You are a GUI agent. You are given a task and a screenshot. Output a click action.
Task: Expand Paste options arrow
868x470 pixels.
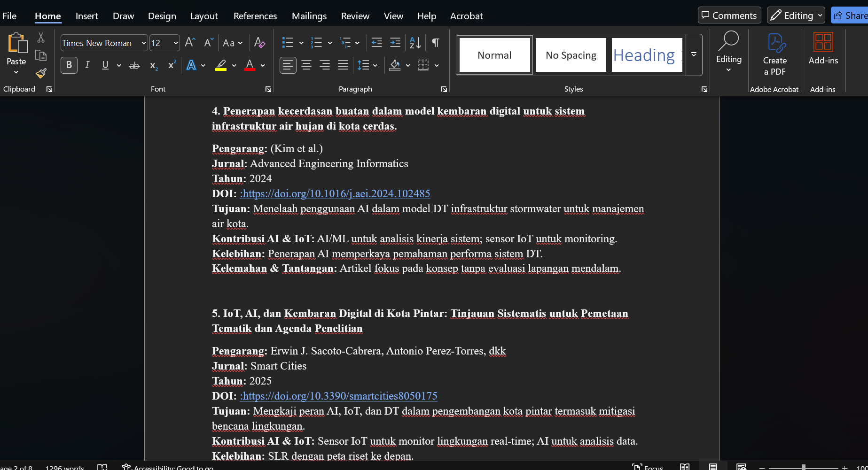pyautogui.click(x=16, y=72)
